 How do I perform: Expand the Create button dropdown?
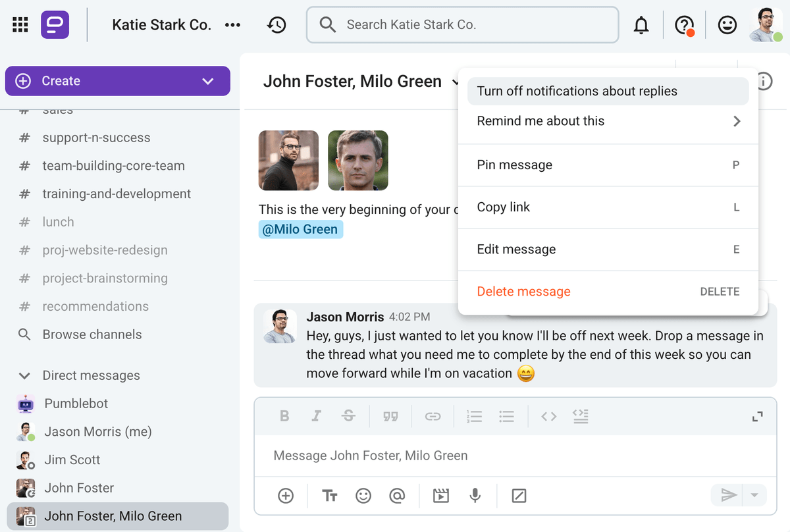click(208, 81)
